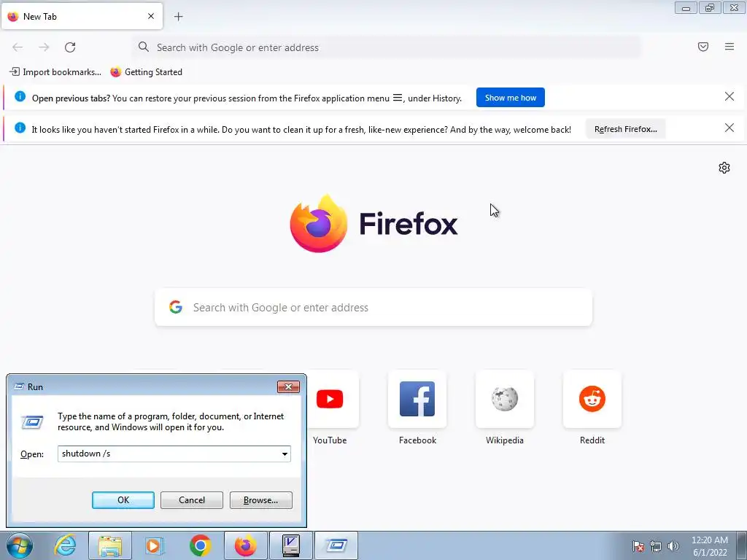Open the Save to Pocket icon
This screenshot has width=747, height=560.
click(x=703, y=47)
